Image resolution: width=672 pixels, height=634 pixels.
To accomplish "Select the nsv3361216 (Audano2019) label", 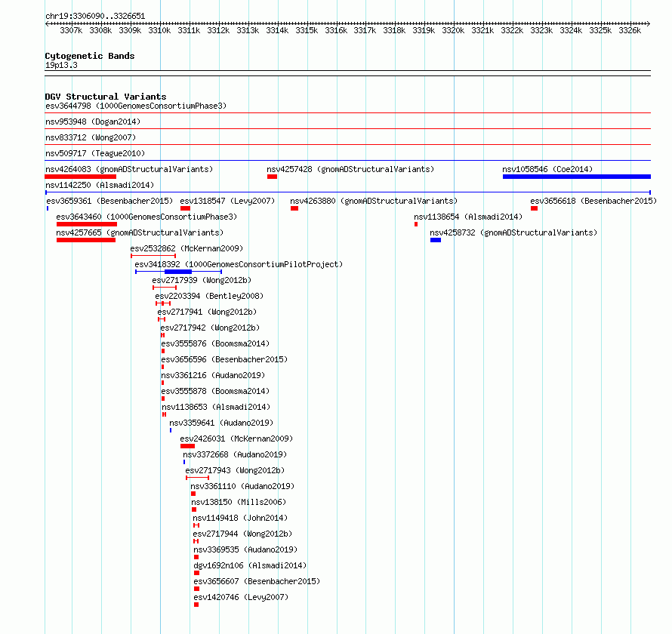I will point(213,375).
